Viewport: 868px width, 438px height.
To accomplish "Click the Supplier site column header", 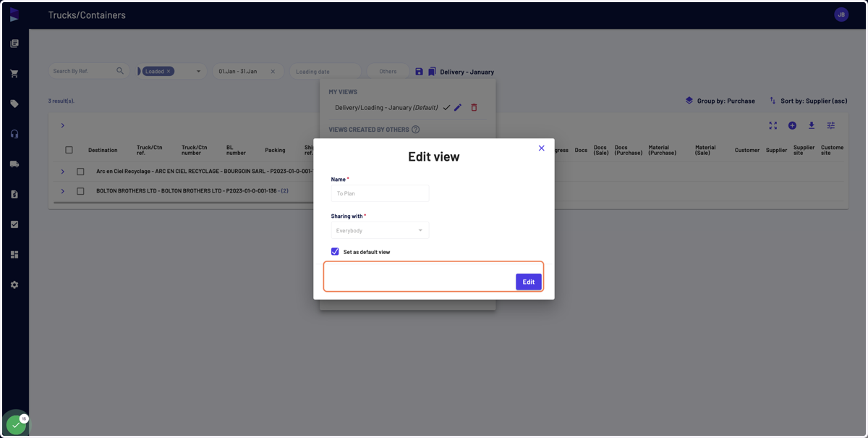I will point(804,150).
